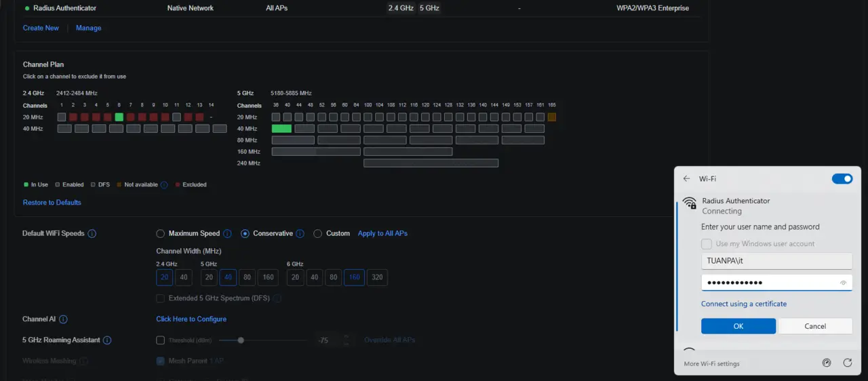Enable the roaming Threshold (dBm) checkbox
Image resolution: width=868 pixels, height=381 pixels.
click(x=161, y=340)
